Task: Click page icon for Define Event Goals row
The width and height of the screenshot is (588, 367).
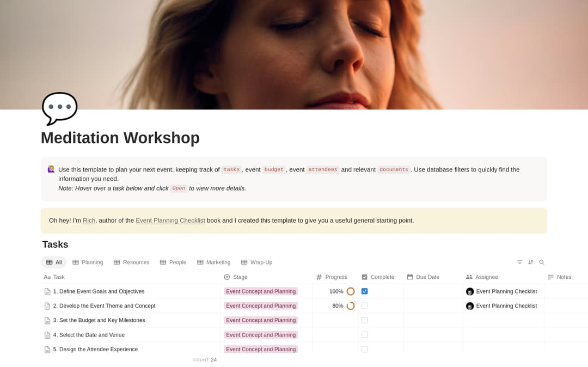Action: (47, 291)
